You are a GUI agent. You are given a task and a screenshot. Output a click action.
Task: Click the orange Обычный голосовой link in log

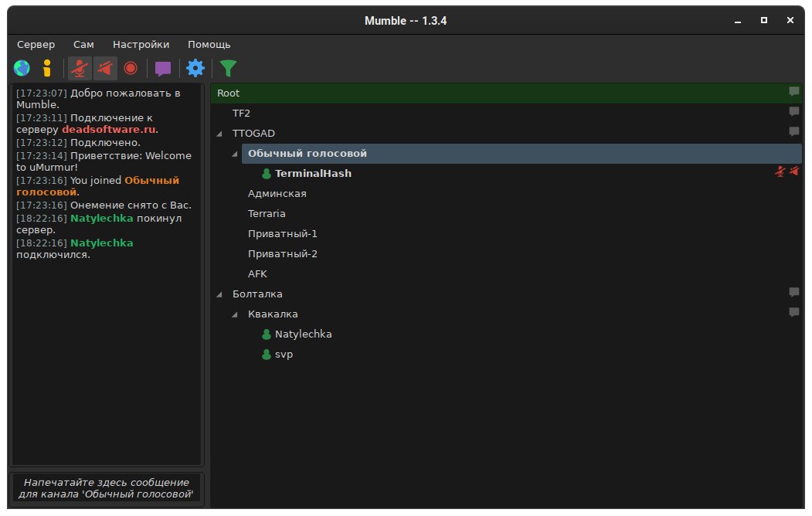(97, 186)
